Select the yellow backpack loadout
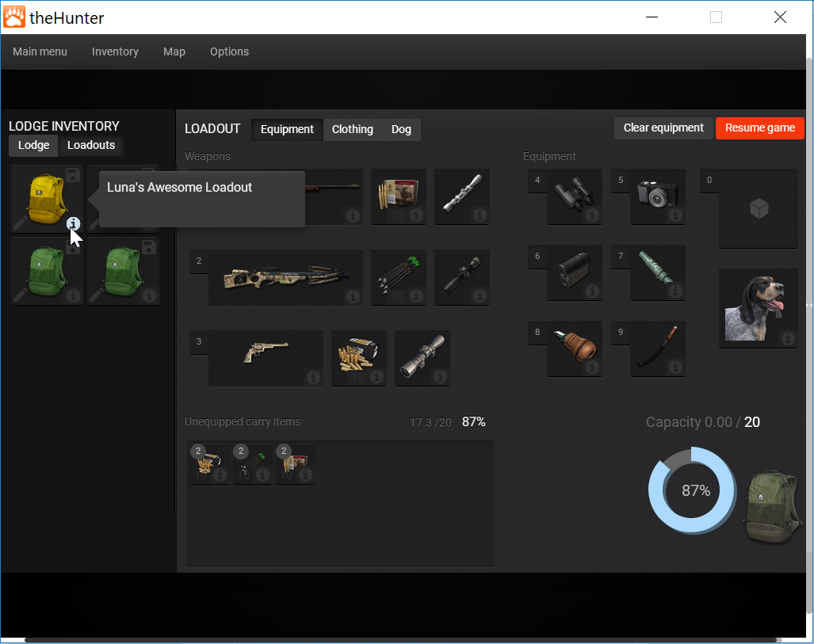814x644 pixels. click(48, 200)
